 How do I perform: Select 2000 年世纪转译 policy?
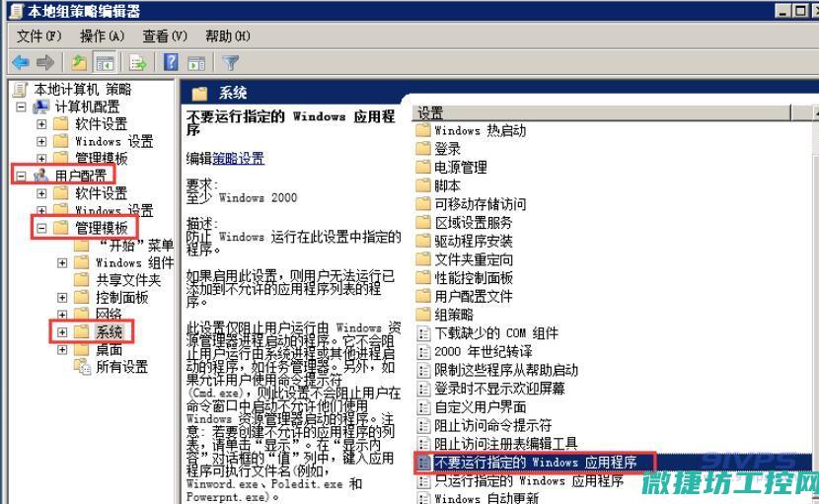[x=484, y=351]
